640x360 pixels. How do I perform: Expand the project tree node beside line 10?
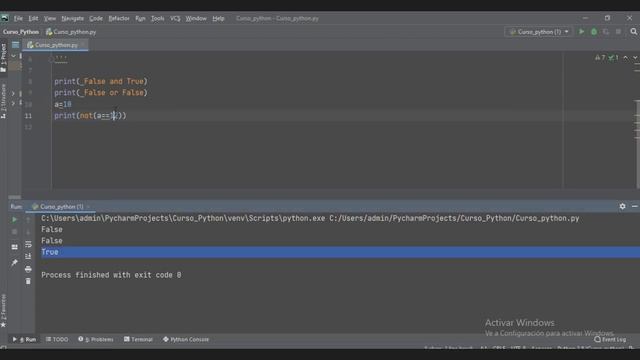pos(13,104)
